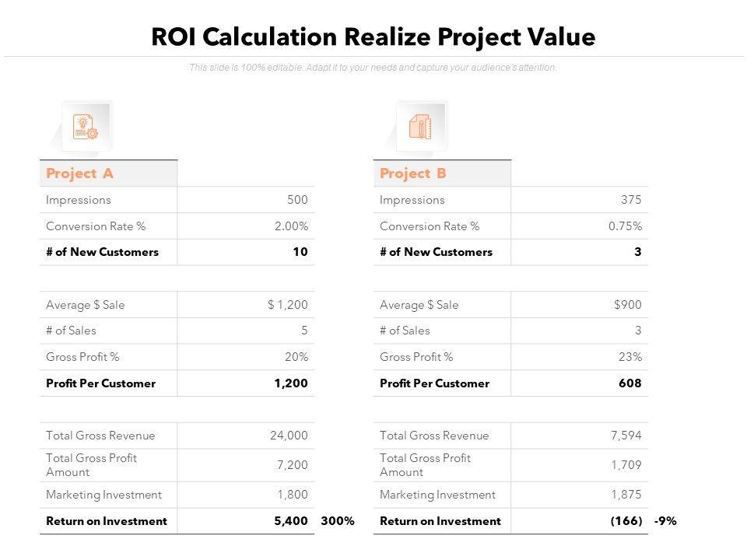Screen dimensions: 747x560
Task: Click Project B Impressions value 375
Action: pos(631,200)
